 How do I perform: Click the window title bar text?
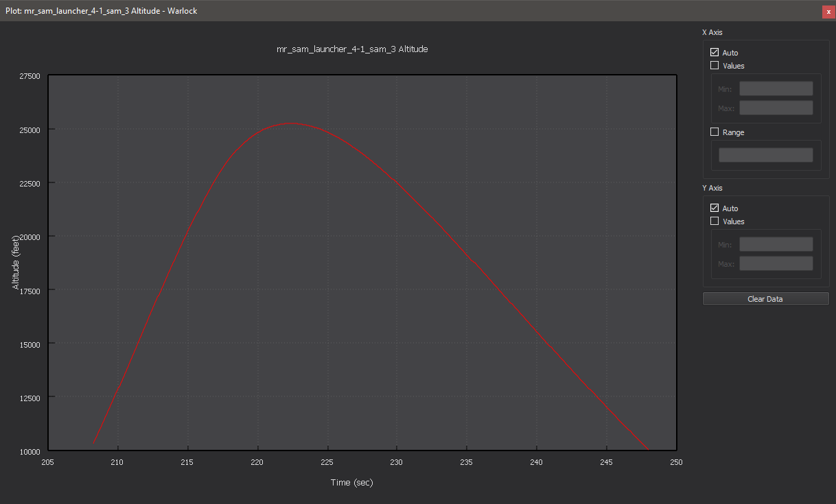[101, 11]
